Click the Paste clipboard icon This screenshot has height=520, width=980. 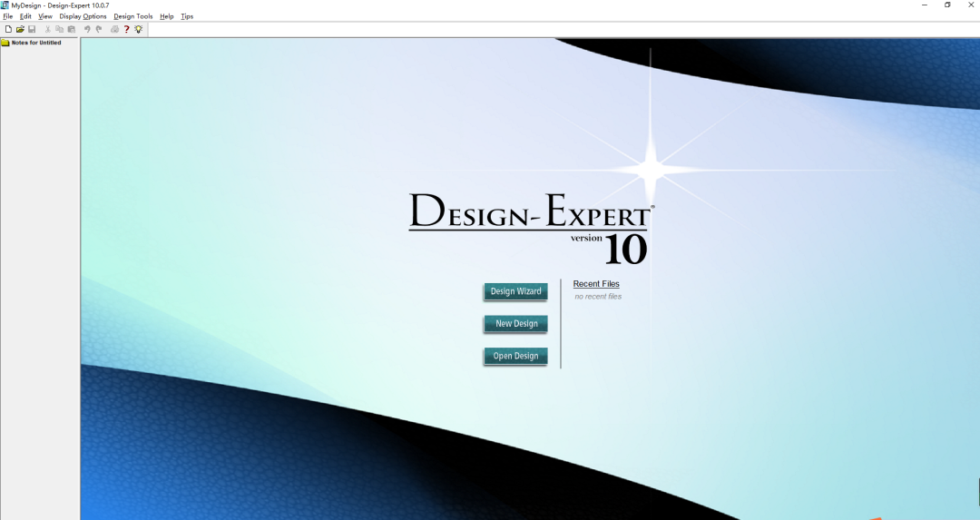pyautogui.click(x=72, y=29)
